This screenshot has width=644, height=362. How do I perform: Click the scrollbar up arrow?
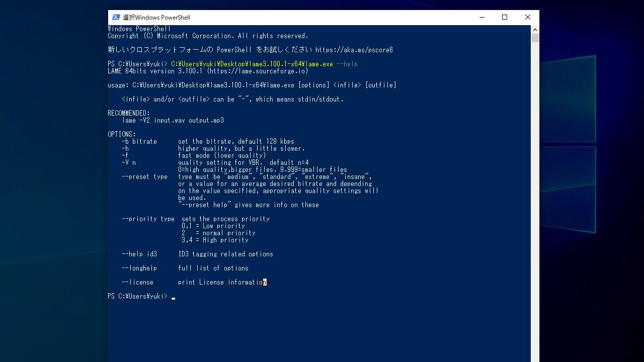pos(535,29)
